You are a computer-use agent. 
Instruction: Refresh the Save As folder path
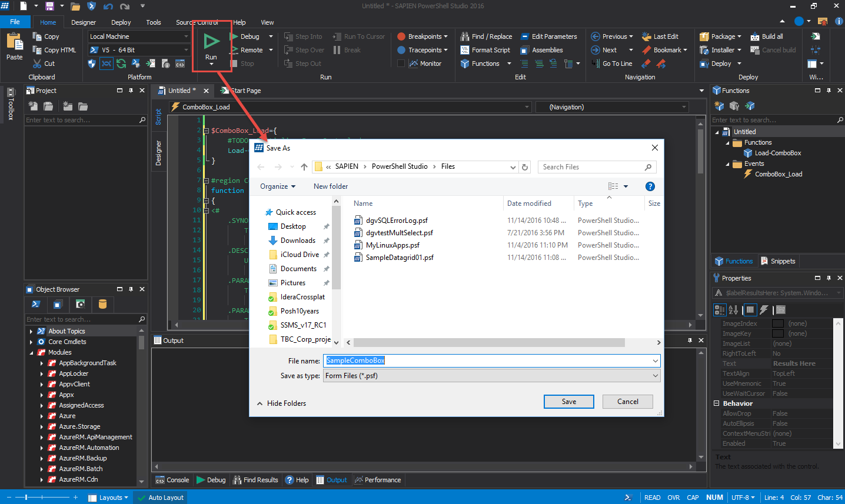(525, 167)
